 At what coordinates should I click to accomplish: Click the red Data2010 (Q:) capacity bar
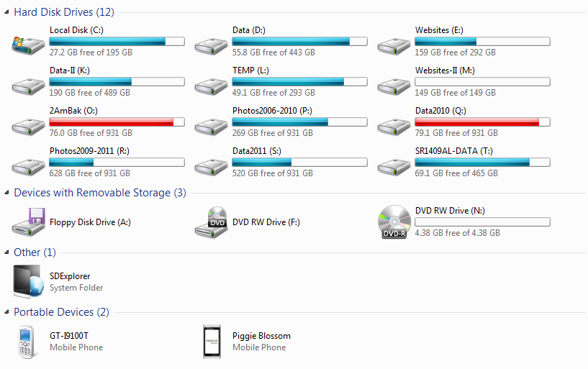click(x=482, y=122)
